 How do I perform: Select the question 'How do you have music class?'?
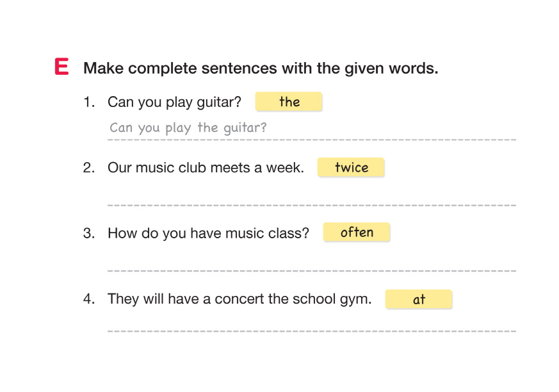click(208, 233)
